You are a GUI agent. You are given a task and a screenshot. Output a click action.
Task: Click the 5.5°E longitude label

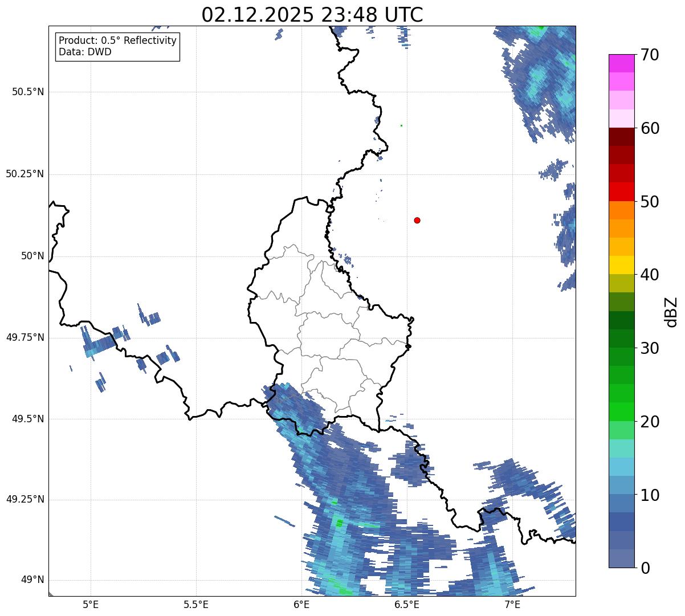(196, 604)
